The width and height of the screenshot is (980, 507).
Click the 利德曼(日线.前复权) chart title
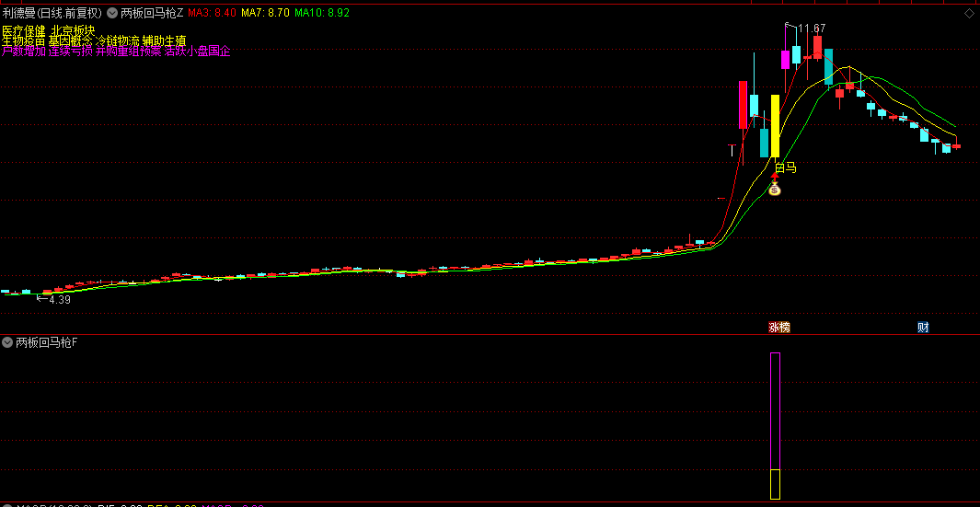click(x=52, y=13)
